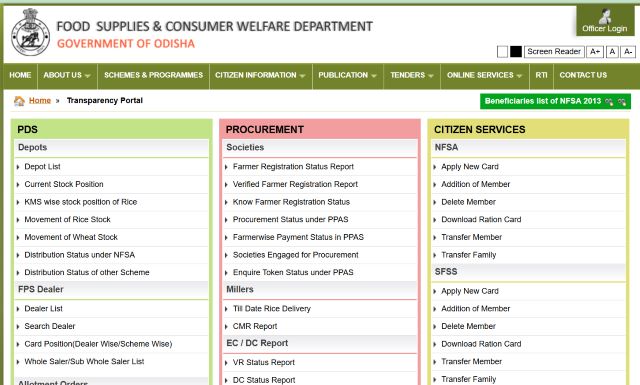Decrease font size with A- button
Image resolution: width=640 pixels, height=385 pixels.
[x=628, y=52]
